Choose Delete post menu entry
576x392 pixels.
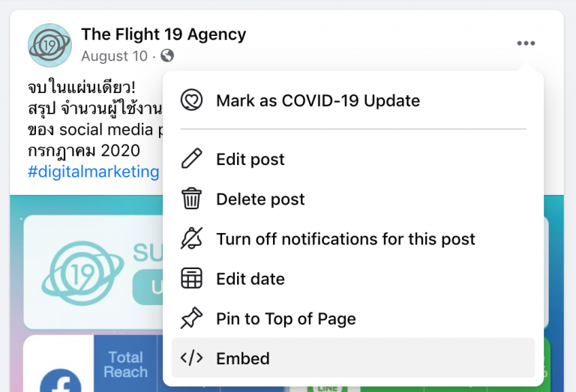coord(353,199)
